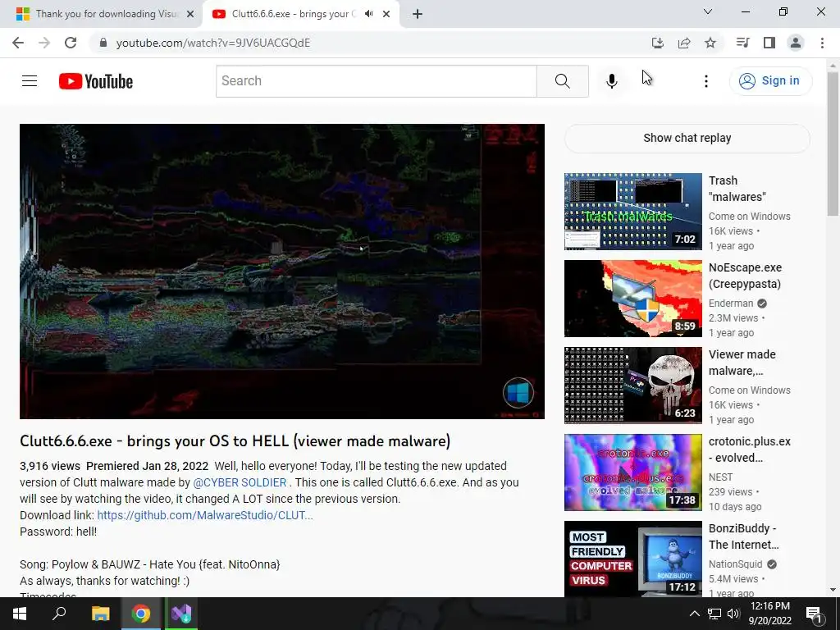
Task: Click the Windows logo watermark in video
Action: click(x=518, y=393)
